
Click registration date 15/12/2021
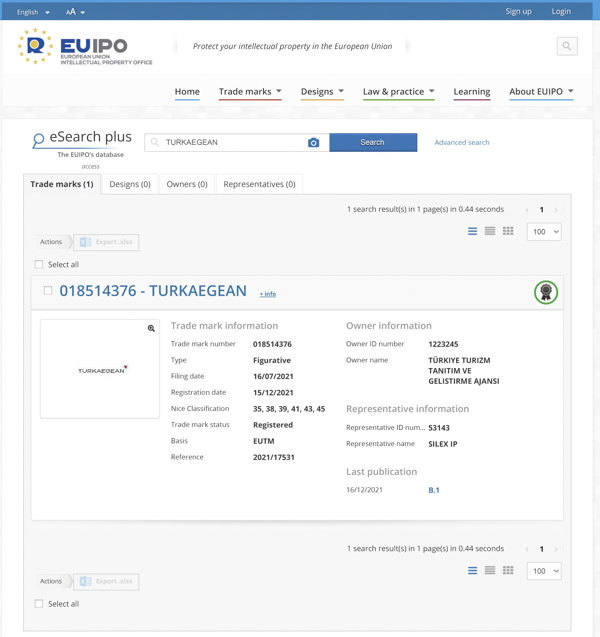click(273, 393)
